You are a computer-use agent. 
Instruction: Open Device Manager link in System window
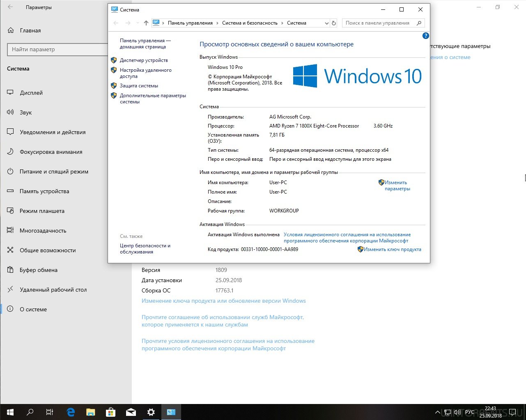click(x=144, y=60)
